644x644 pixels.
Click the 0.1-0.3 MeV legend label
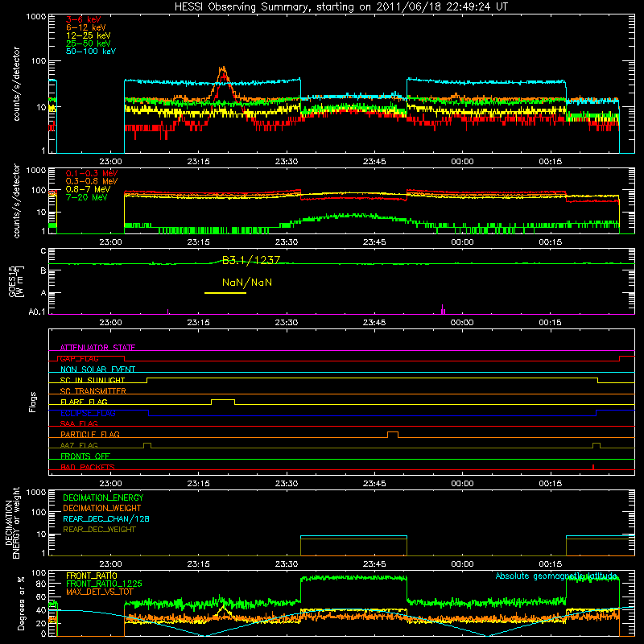point(92,173)
